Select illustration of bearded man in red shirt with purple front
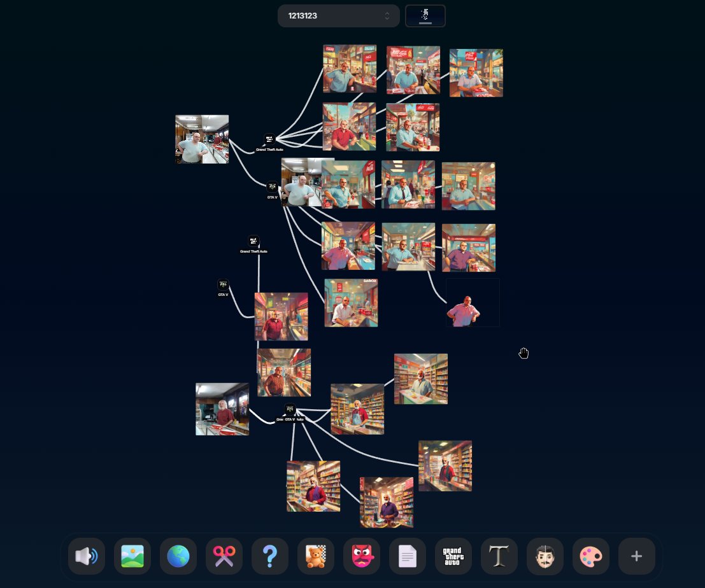This screenshot has height=588, width=705. [x=313, y=486]
